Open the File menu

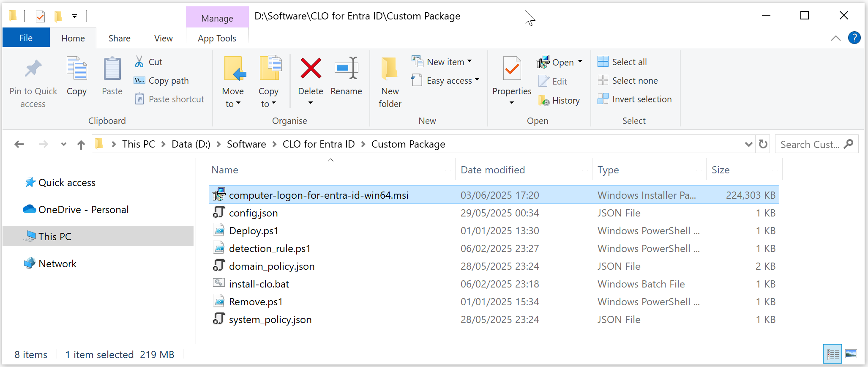pos(26,38)
